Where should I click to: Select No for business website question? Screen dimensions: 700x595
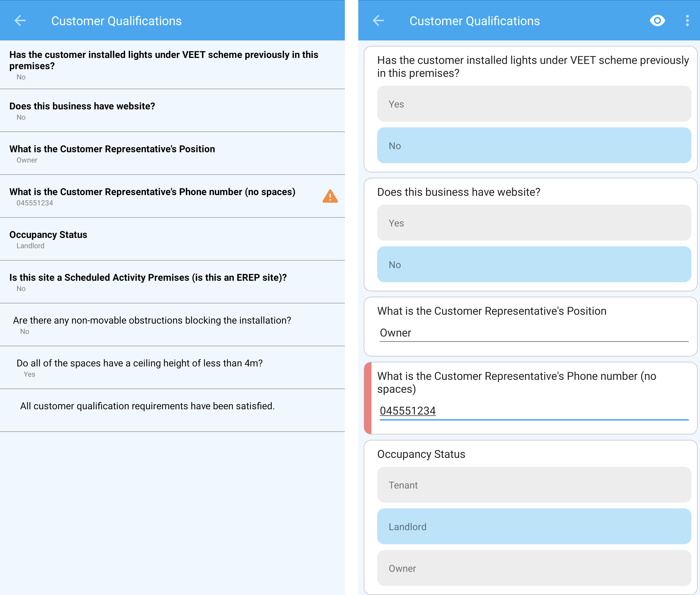(534, 264)
